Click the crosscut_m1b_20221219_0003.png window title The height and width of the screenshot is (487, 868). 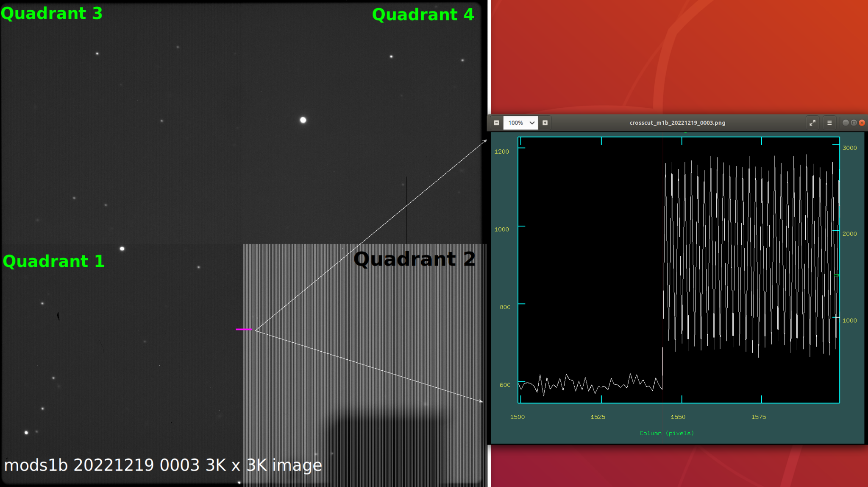pyautogui.click(x=677, y=123)
